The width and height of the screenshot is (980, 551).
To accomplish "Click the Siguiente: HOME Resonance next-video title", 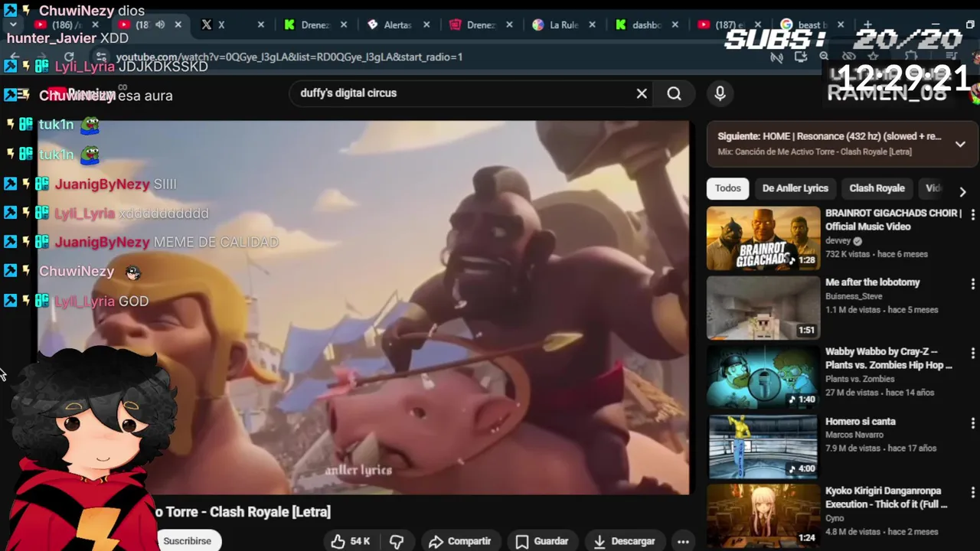I will [x=829, y=136].
